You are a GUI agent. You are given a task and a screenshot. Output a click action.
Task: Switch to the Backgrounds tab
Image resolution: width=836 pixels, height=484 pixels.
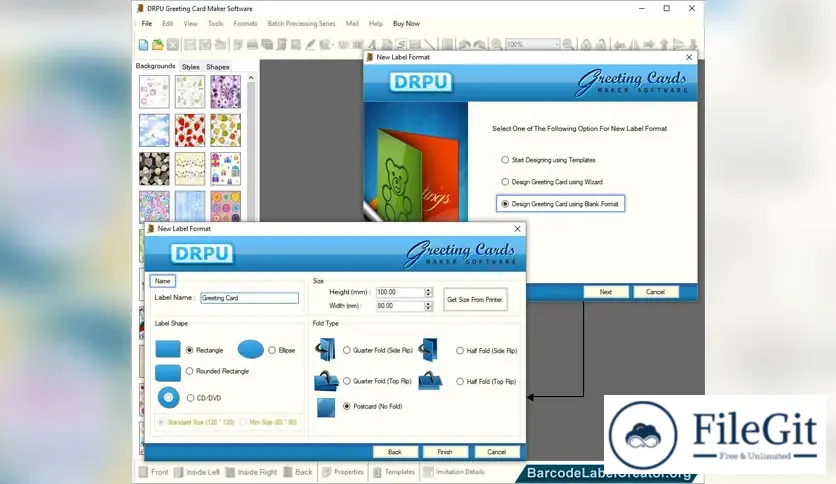point(155,66)
